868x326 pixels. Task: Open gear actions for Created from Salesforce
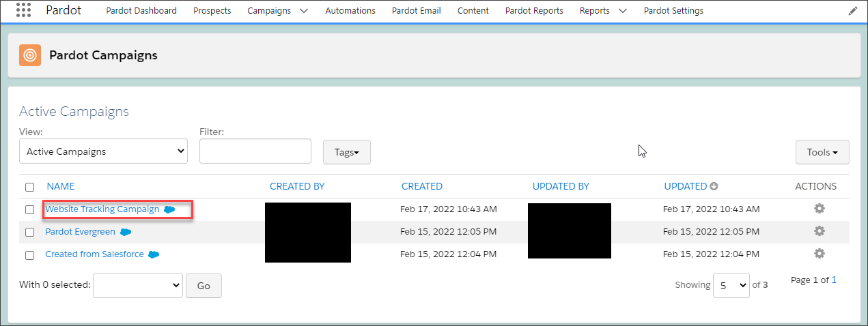coord(820,254)
